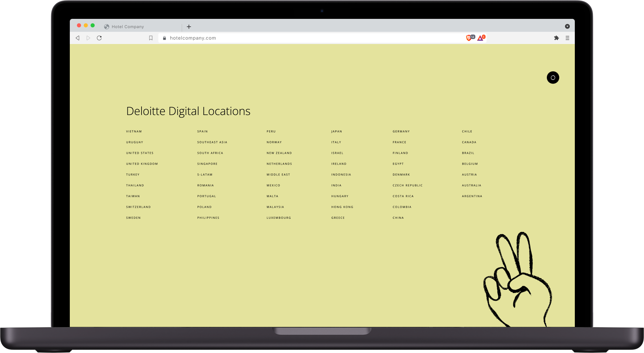
Task: Click the browser forward arrow
Action: 88,38
